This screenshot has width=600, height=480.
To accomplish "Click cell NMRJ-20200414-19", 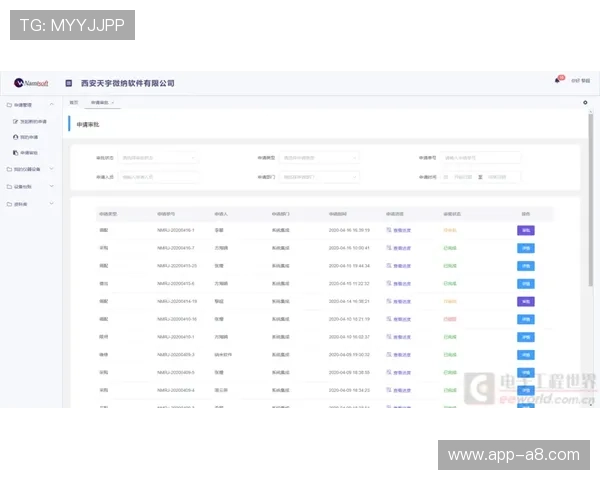I will (x=177, y=301).
